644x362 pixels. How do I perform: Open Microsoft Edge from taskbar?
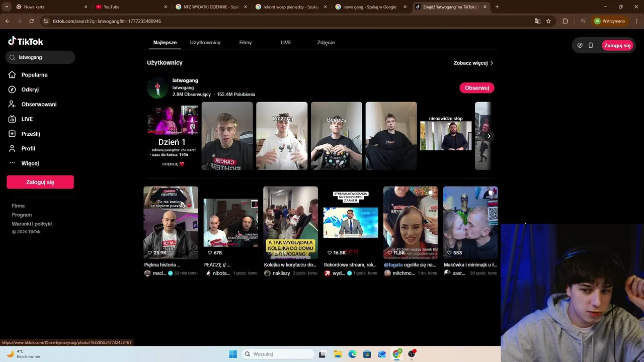click(x=352, y=354)
